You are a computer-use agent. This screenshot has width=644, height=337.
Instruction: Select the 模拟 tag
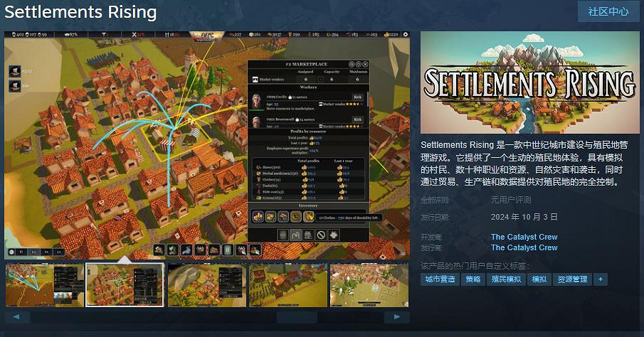click(539, 279)
